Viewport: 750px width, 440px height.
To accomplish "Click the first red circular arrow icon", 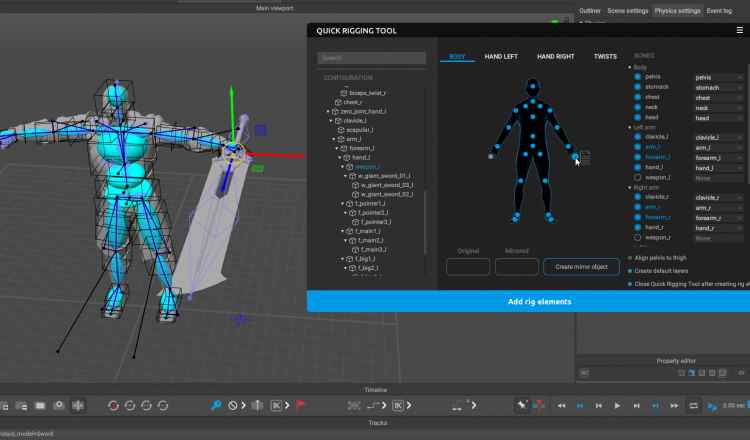I will [x=113, y=406].
